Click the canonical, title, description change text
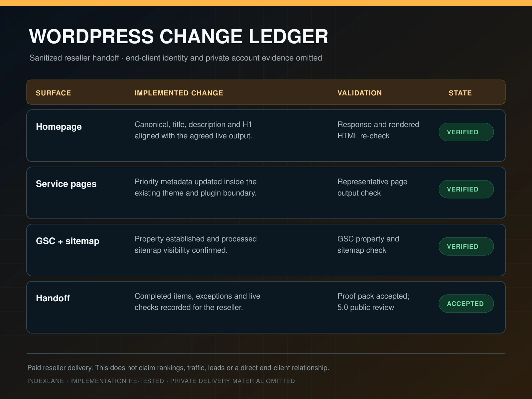 pos(194,130)
